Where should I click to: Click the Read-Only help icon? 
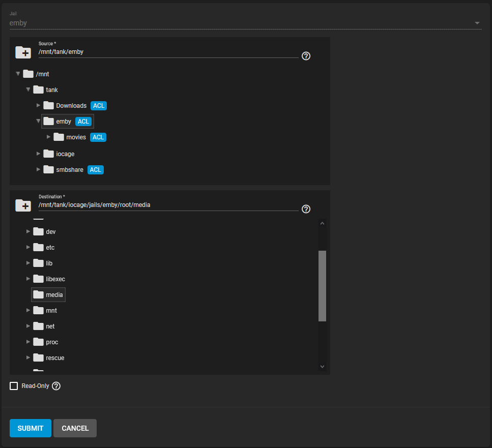coord(56,386)
